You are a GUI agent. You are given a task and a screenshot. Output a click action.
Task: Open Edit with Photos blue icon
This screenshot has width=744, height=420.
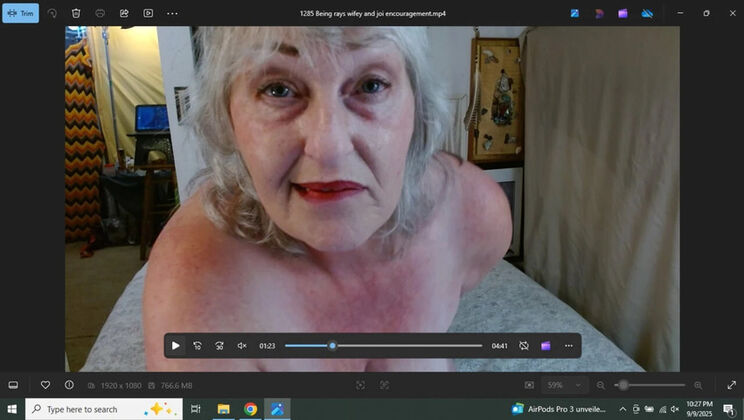tap(575, 13)
